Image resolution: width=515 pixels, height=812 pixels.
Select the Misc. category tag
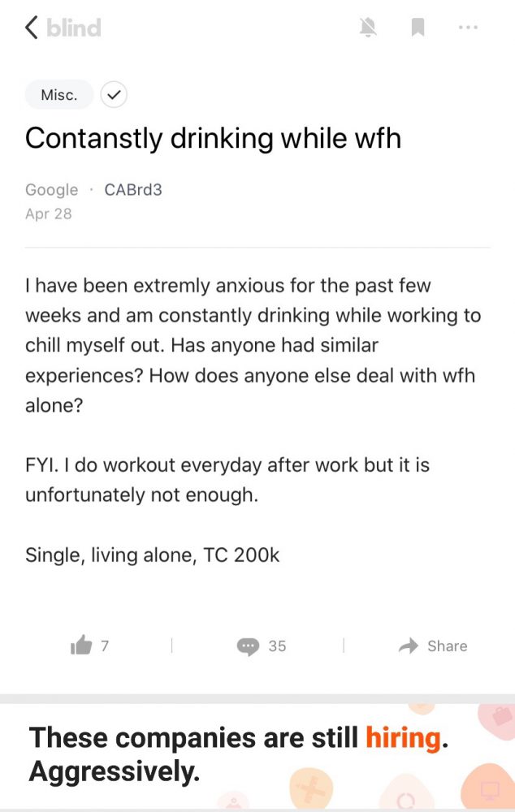(59, 95)
